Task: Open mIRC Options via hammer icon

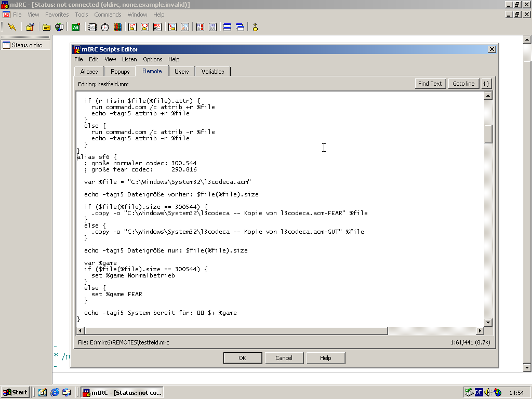Action: pos(30,27)
